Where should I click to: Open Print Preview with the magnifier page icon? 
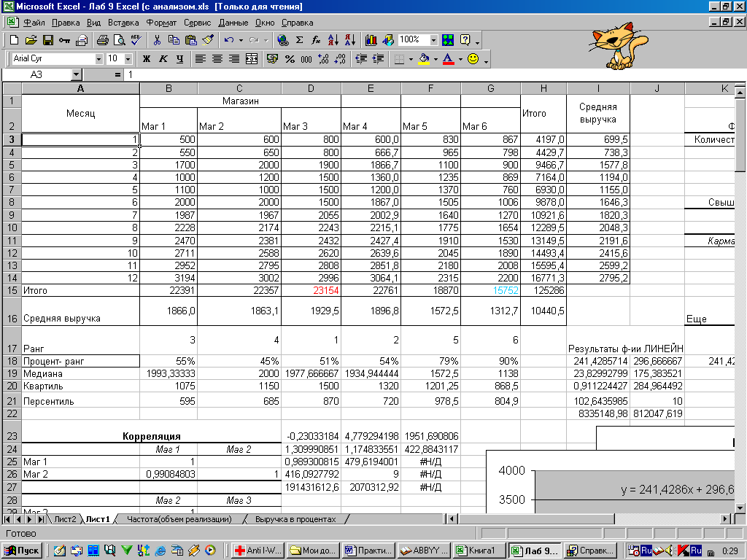tap(119, 41)
